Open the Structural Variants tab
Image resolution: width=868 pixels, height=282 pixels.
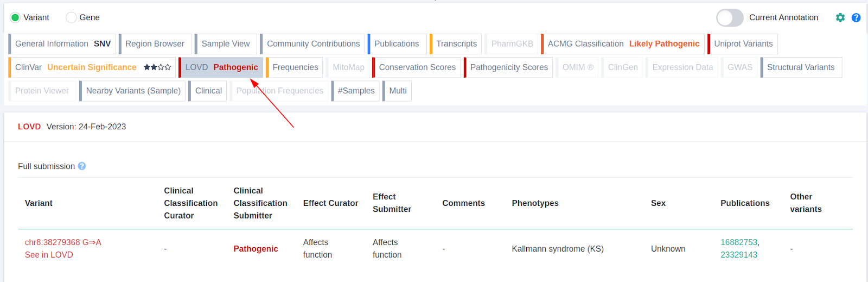[800, 67]
